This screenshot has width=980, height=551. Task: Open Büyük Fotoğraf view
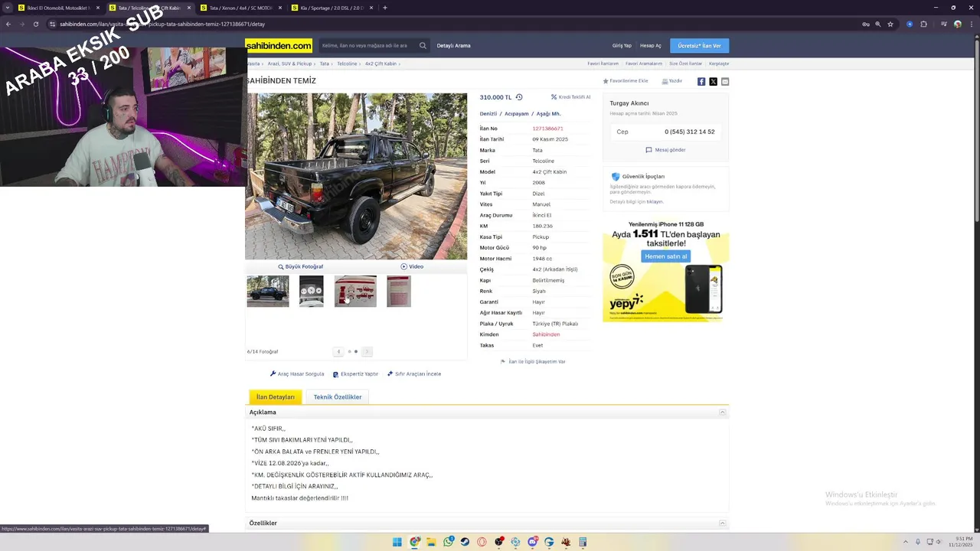[x=300, y=266]
